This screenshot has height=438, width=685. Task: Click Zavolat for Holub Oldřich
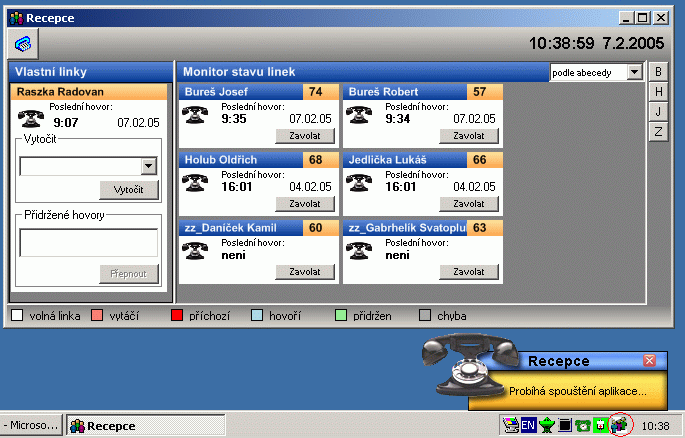tap(305, 204)
